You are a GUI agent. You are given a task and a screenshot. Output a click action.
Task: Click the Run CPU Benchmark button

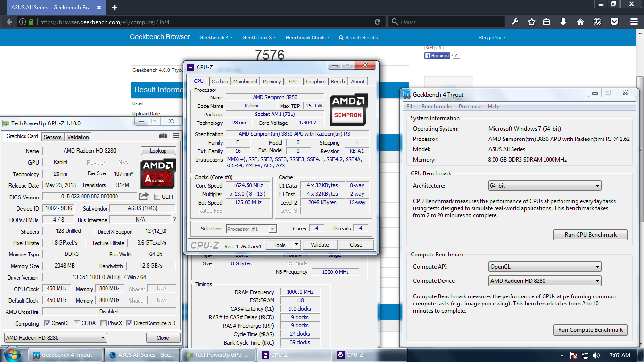(x=591, y=235)
